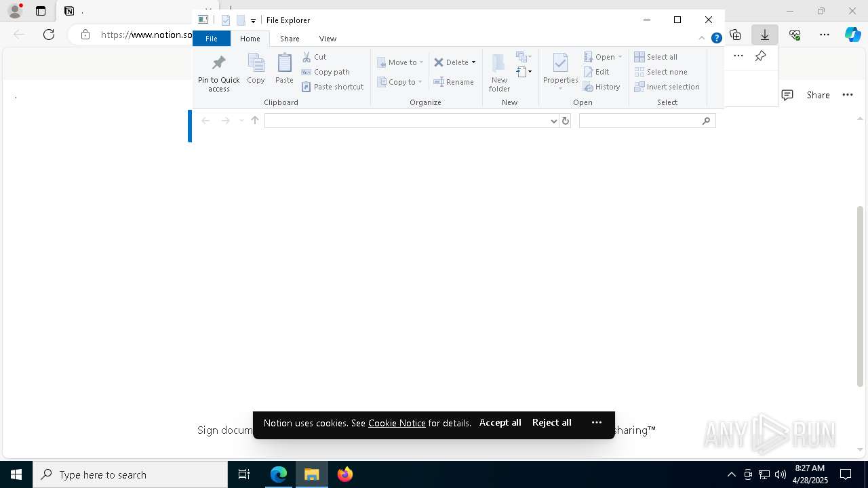Viewport: 868px width, 488px height.
Task: Open Edge Settings and more menu
Action: tap(825, 35)
